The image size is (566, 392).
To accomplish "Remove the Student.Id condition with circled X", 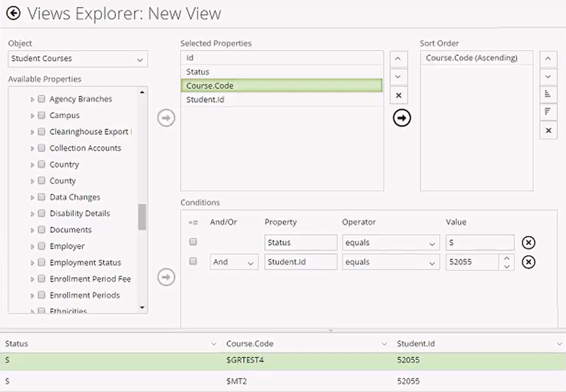I will [530, 262].
